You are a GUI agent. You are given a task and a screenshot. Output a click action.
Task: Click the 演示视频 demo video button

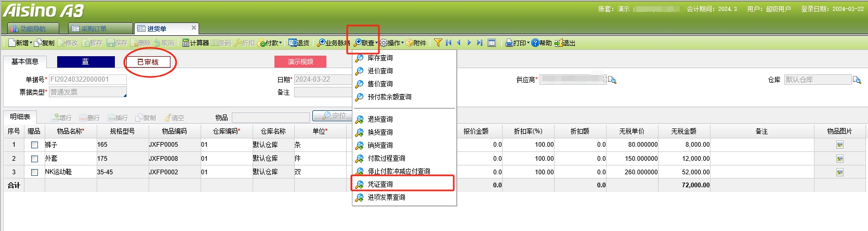[x=300, y=61]
